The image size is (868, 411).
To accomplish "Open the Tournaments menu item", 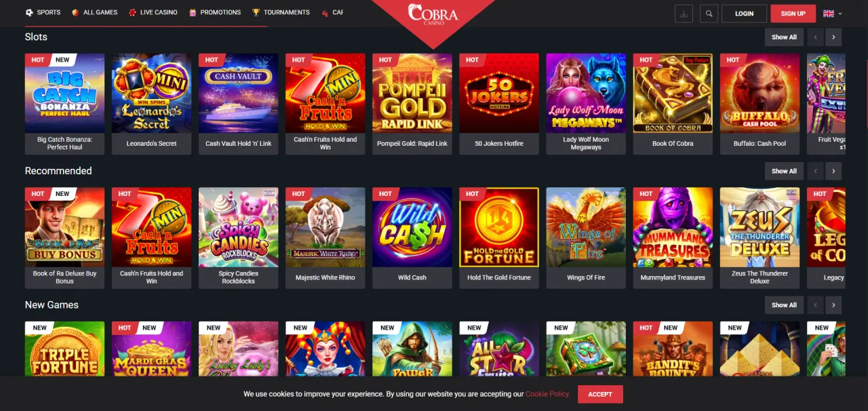I will pyautogui.click(x=281, y=12).
